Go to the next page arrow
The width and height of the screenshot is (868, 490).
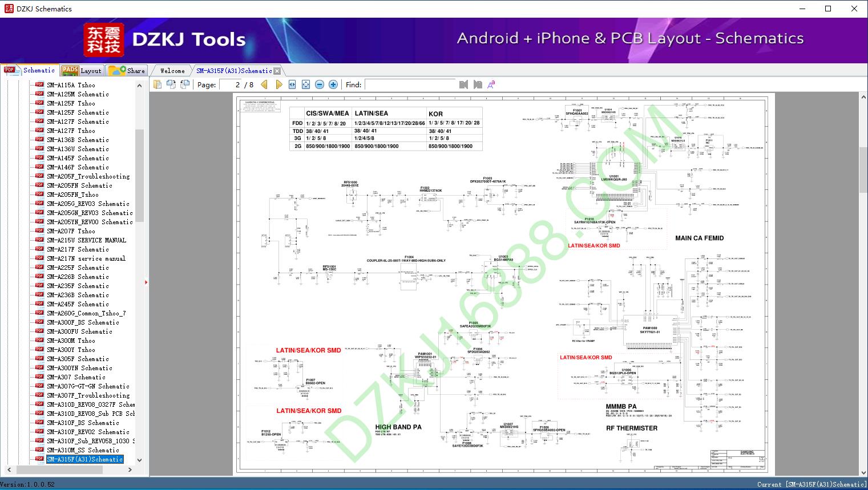[278, 84]
